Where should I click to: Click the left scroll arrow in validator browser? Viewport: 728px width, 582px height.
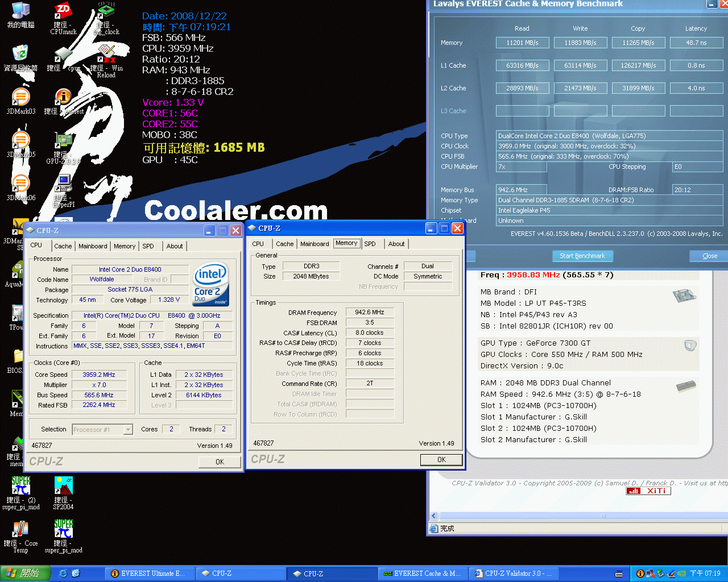point(434,516)
